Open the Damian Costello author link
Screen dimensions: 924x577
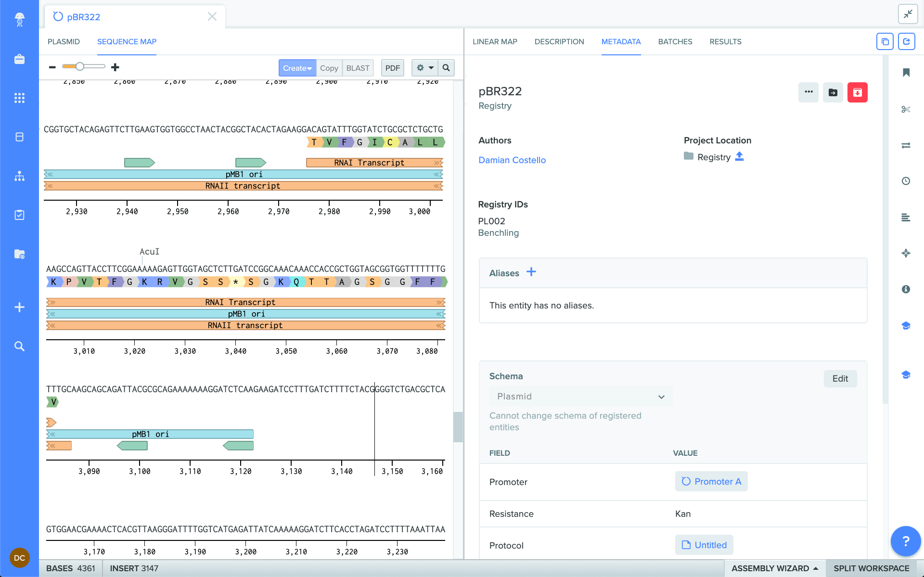pos(512,160)
